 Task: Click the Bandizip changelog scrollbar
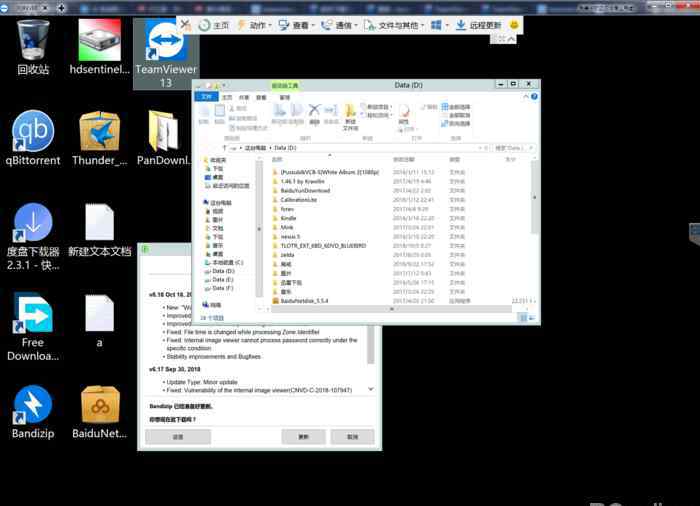click(371, 345)
